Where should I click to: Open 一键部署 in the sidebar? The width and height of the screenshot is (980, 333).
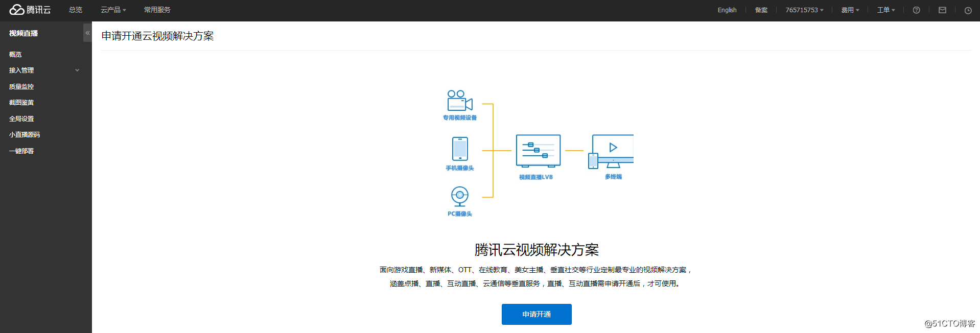click(x=21, y=151)
